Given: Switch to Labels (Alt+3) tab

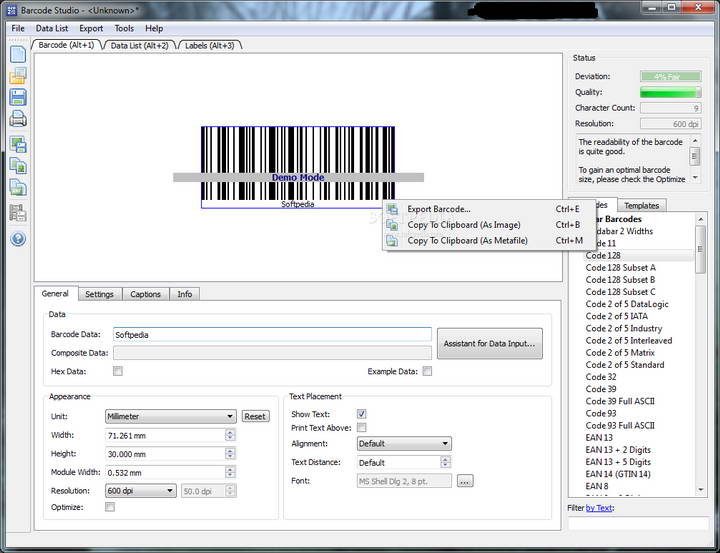Looking at the screenshot, I should tap(210, 45).
